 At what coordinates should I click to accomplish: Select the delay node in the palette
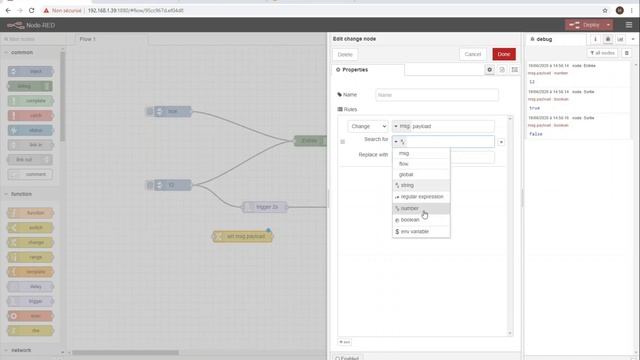pos(31,287)
